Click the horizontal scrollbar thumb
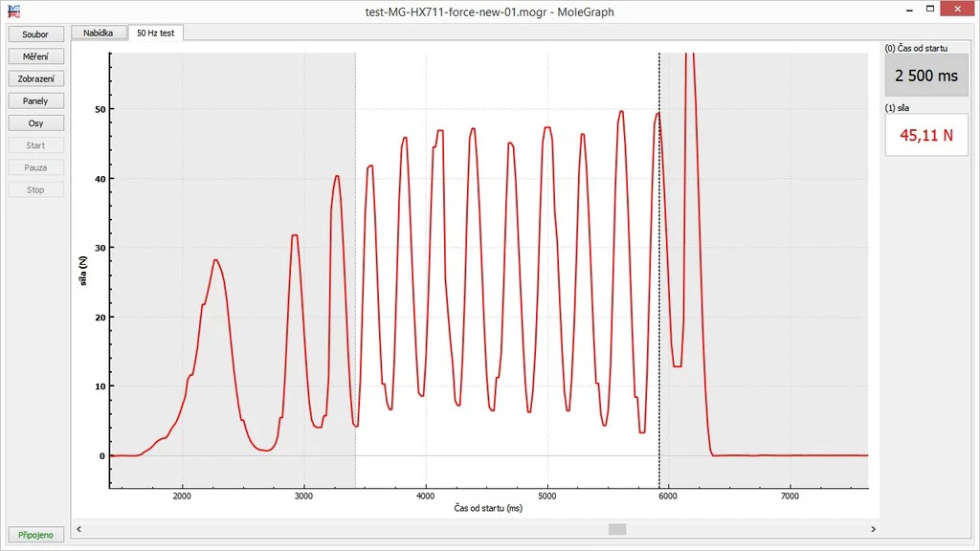This screenshot has height=551, width=980. (617, 529)
